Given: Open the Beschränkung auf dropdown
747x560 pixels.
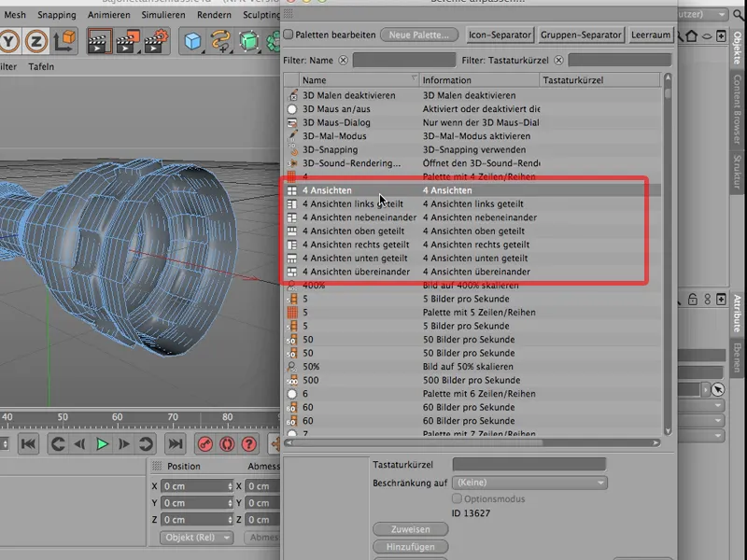Looking at the screenshot, I should pyautogui.click(x=529, y=483).
